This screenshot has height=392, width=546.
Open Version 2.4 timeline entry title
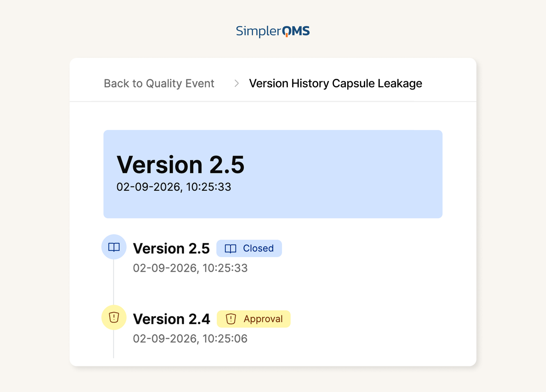tap(171, 319)
